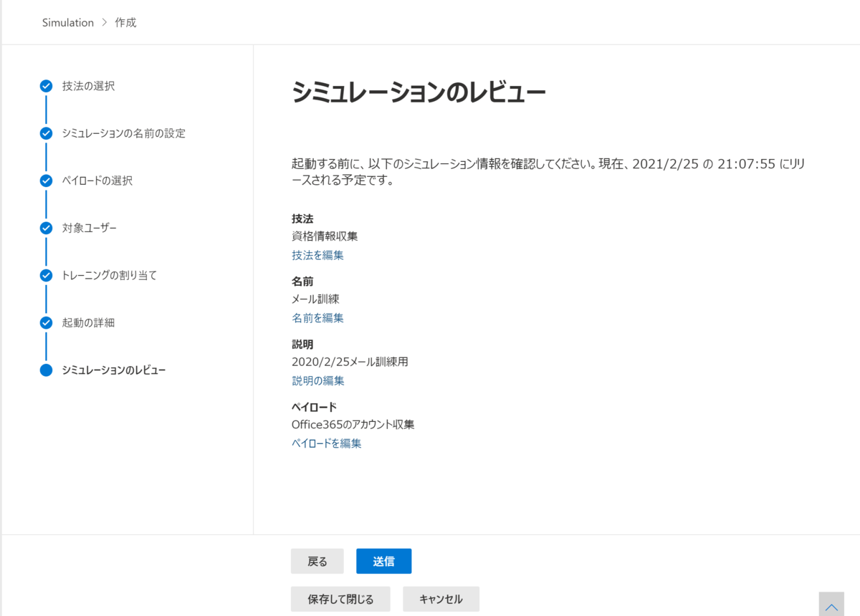The width and height of the screenshot is (860, 616).
Task: Open the 技法を編集 link
Action: 317,255
